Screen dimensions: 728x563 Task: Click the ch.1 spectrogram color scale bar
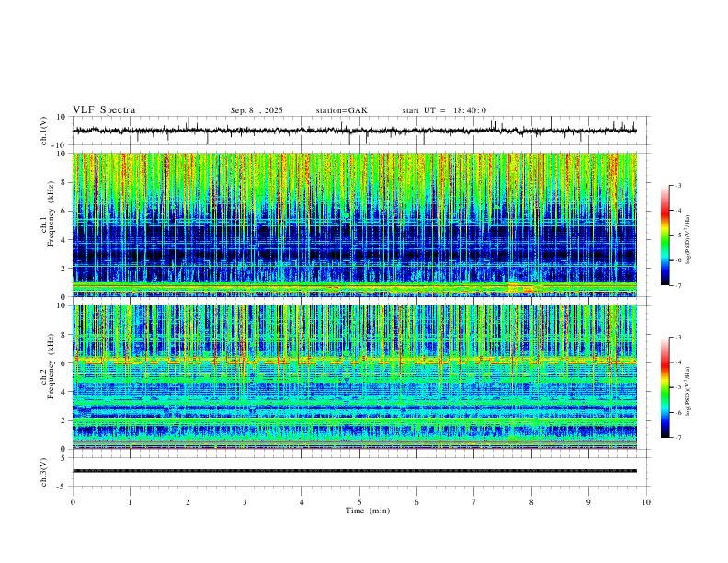(665, 236)
